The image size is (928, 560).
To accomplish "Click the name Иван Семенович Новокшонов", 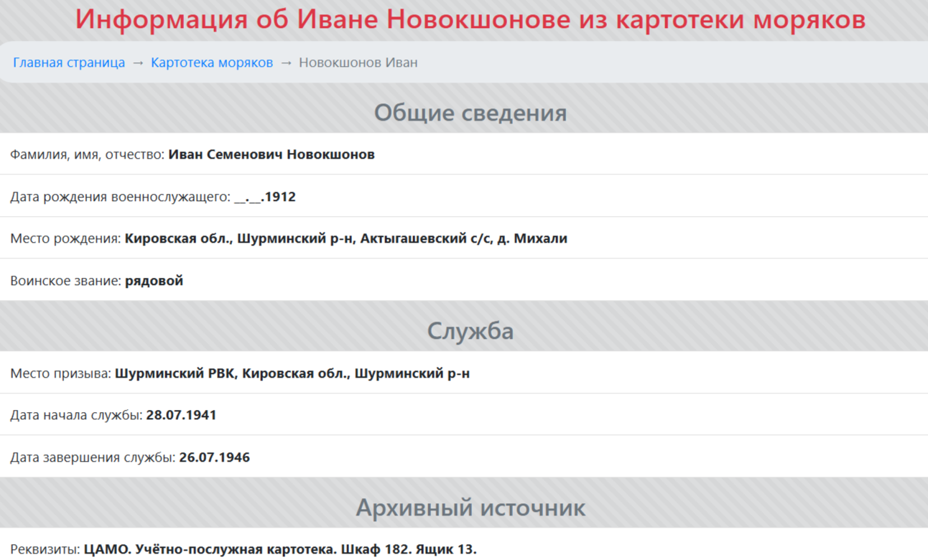I will pyautogui.click(x=272, y=154).
